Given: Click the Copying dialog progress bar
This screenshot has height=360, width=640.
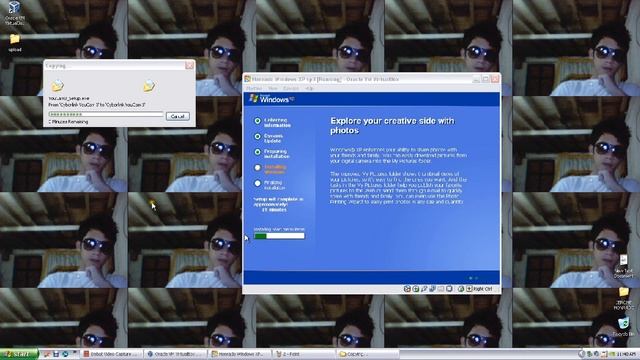Looking at the screenshot, I should click(106, 115).
